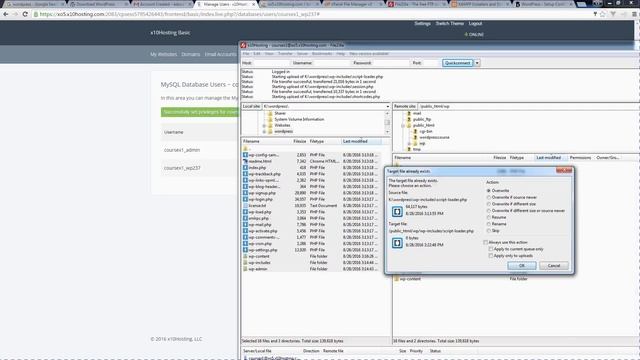This screenshot has width=640, height=360.
Task: Click the cgi-bin folder icon in remote tree
Action: click(x=415, y=131)
